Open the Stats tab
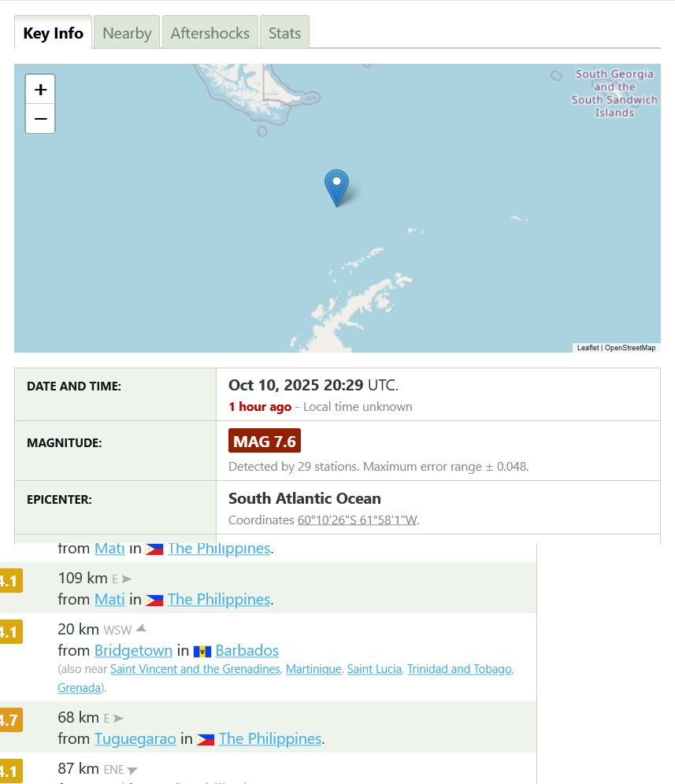Image resolution: width=675 pixels, height=784 pixels. pyautogui.click(x=284, y=33)
